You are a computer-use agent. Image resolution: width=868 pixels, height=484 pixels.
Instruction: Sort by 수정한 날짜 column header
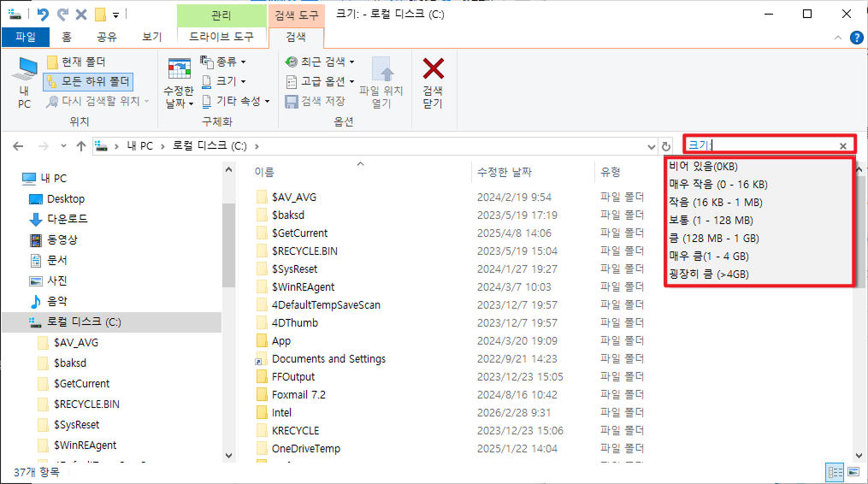coord(505,172)
